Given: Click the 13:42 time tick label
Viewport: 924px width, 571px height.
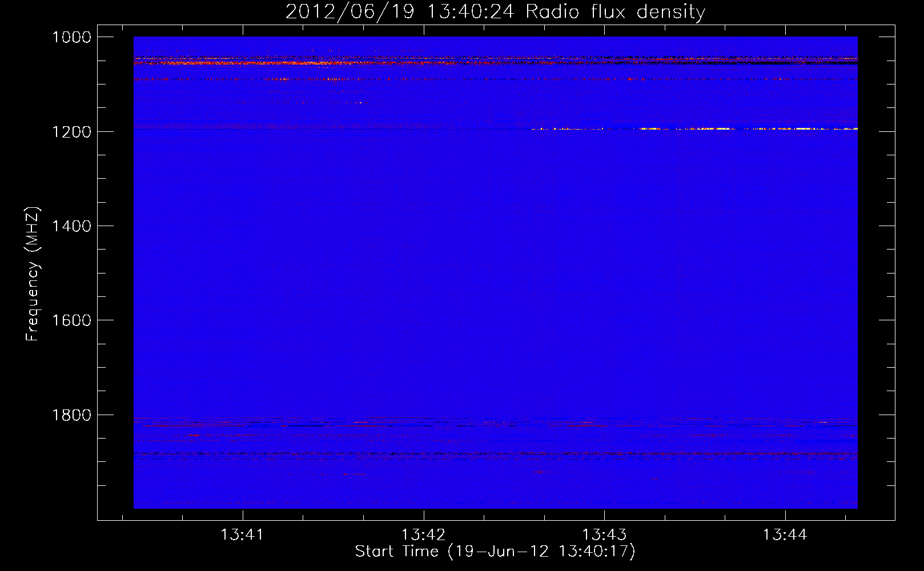Looking at the screenshot, I should [423, 534].
